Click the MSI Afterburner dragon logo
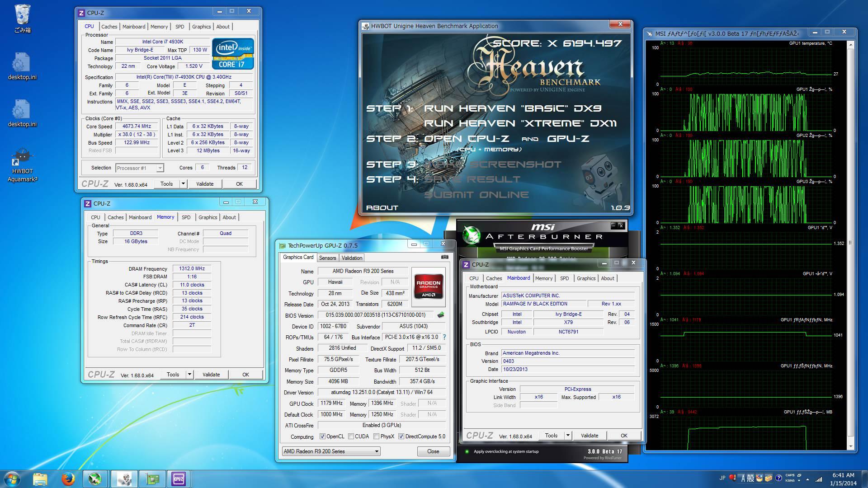This screenshot has height=488, width=868. click(472, 235)
